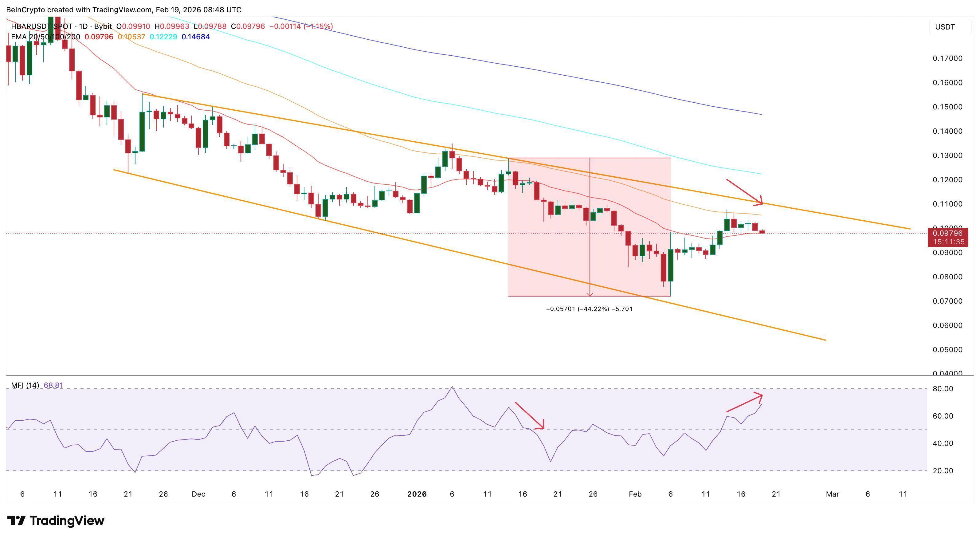The width and height of the screenshot is (980, 539).
Task: Click the -44.22% measurement label
Action: [x=589, y=309]
